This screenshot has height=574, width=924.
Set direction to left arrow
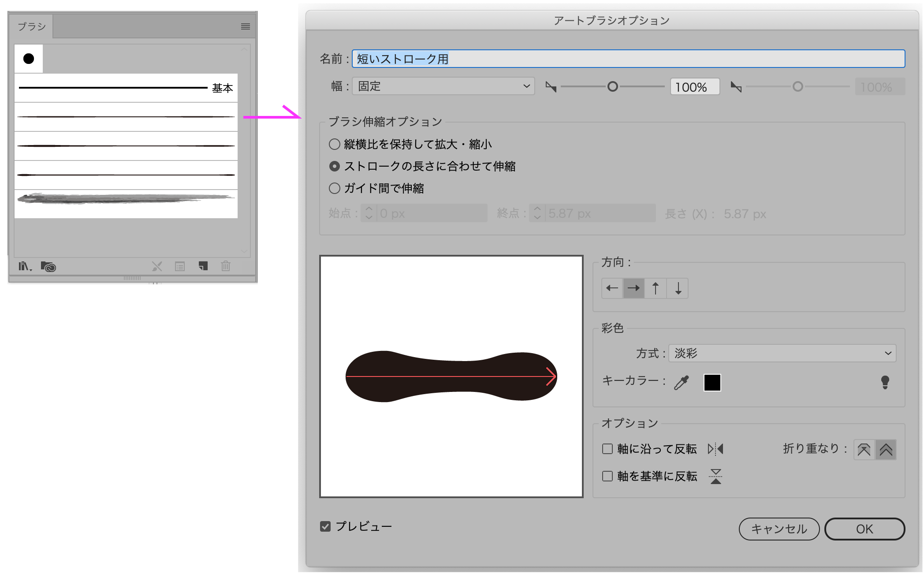click(612, 288)
